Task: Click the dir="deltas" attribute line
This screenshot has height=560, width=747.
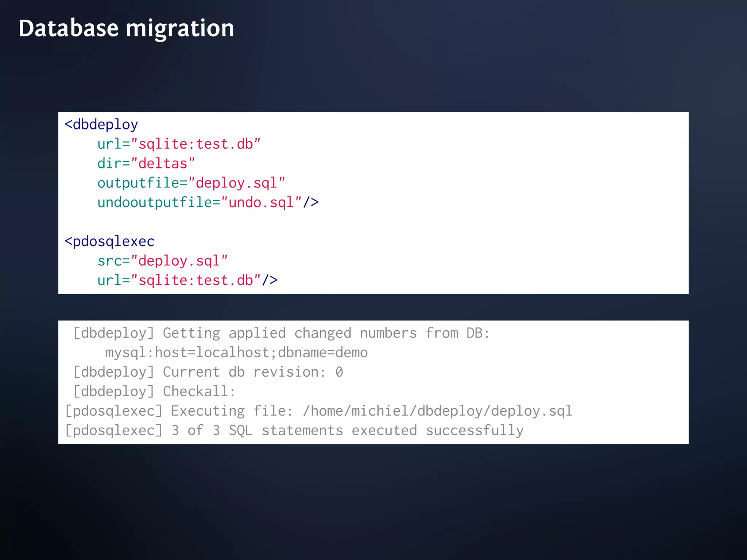Action: 146,163
